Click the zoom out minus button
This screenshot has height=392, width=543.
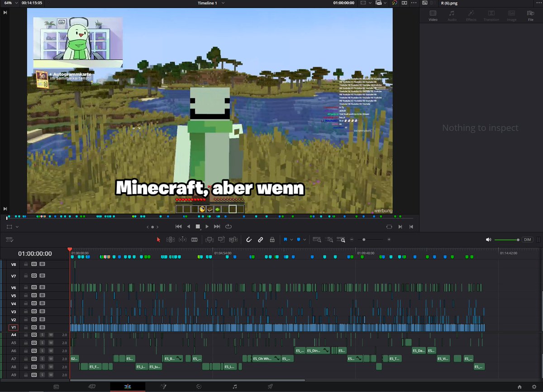pos(352,239)
